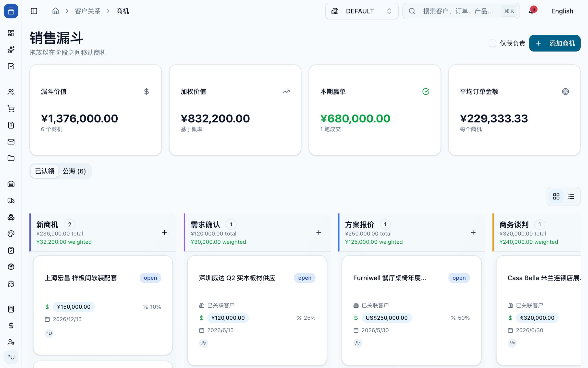Click the €320,000.00 amount chip

537,318
